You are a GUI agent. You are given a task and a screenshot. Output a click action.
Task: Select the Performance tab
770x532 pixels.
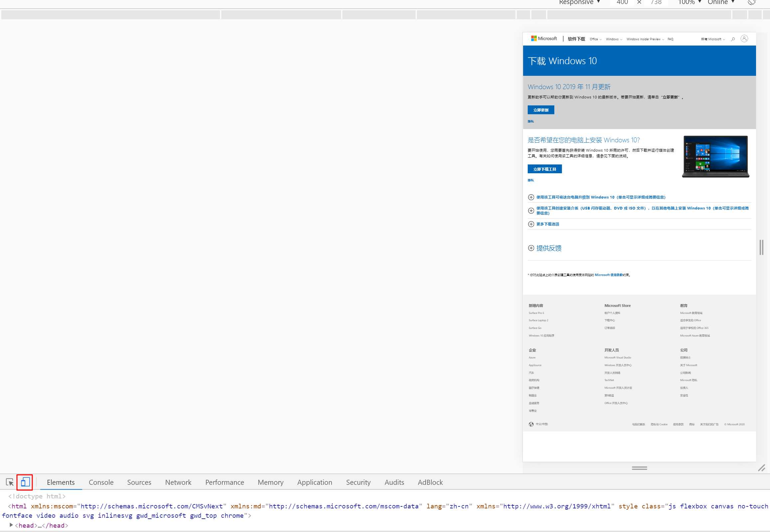tap(225, 482)
